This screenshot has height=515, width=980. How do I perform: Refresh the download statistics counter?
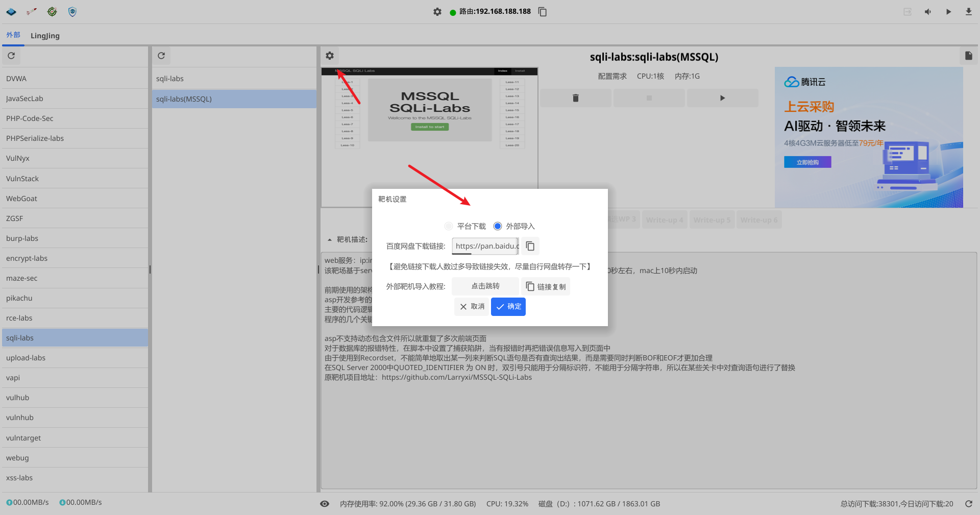point(968,504)
